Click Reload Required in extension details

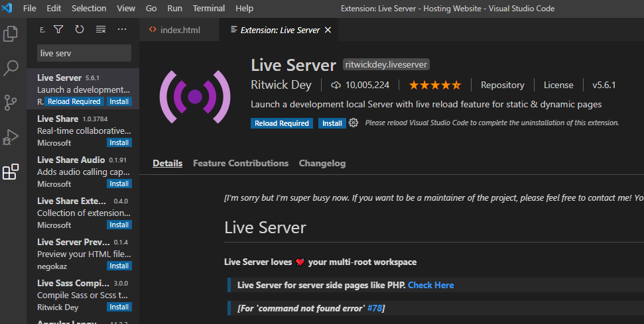click(x=282, y=123)
